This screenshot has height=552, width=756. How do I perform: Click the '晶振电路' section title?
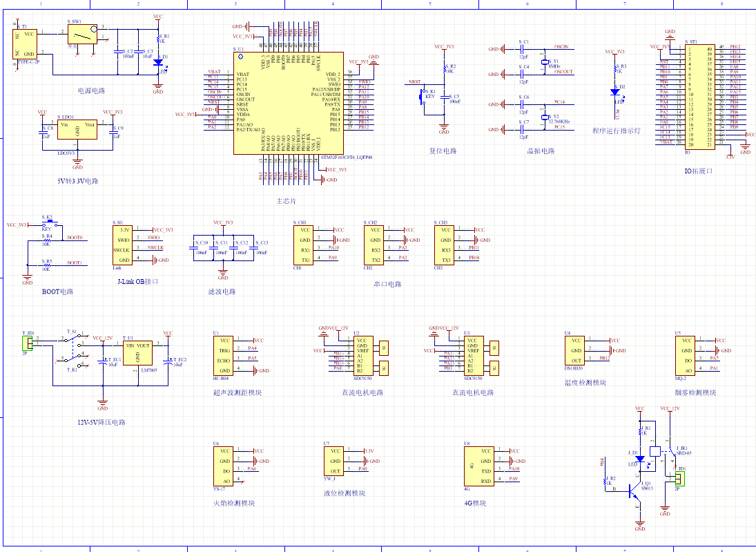click(541, 151)
